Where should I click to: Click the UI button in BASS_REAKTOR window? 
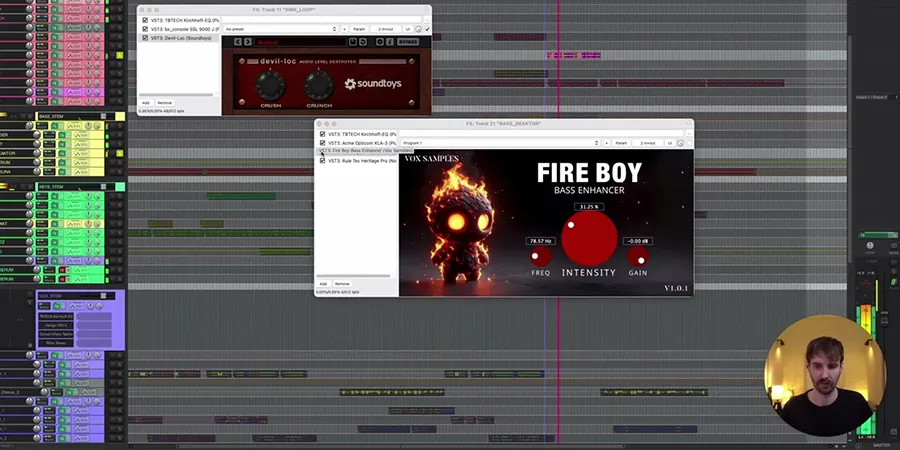coord(669,143)
